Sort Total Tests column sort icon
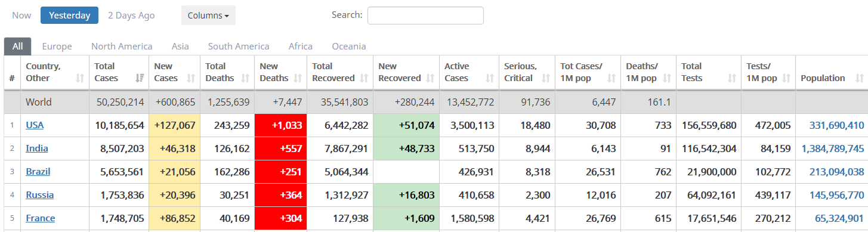868x232 pixels. (x=733, y=78)
